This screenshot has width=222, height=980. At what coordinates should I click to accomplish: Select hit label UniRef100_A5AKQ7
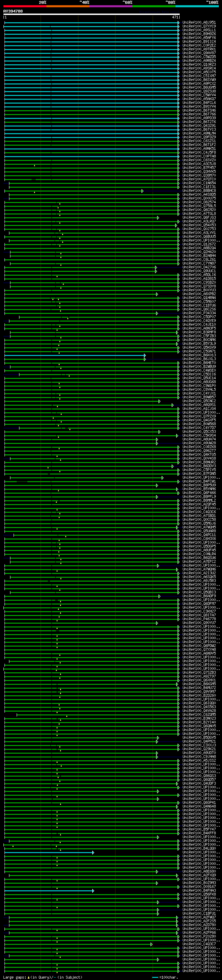click(199, 99)
